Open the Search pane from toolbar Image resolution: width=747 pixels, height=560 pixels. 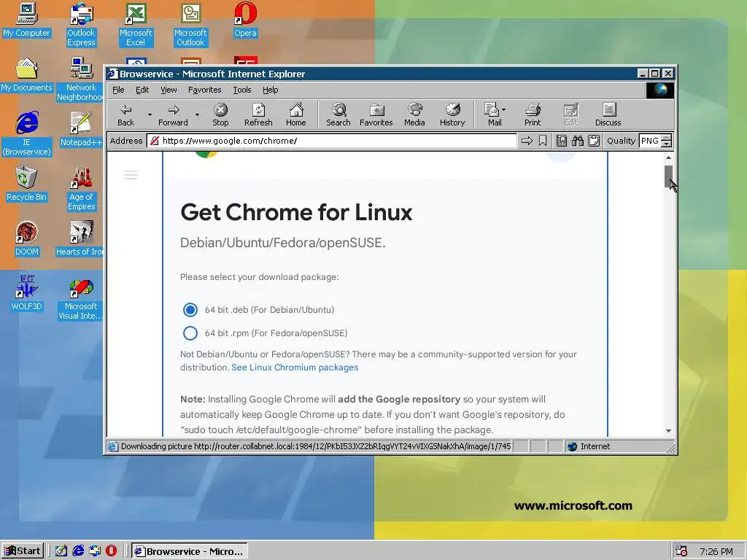click(338, 114)
